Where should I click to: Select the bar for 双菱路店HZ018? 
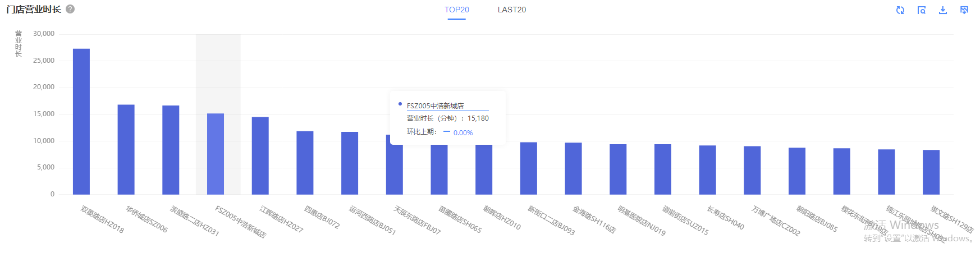[81, 122]
